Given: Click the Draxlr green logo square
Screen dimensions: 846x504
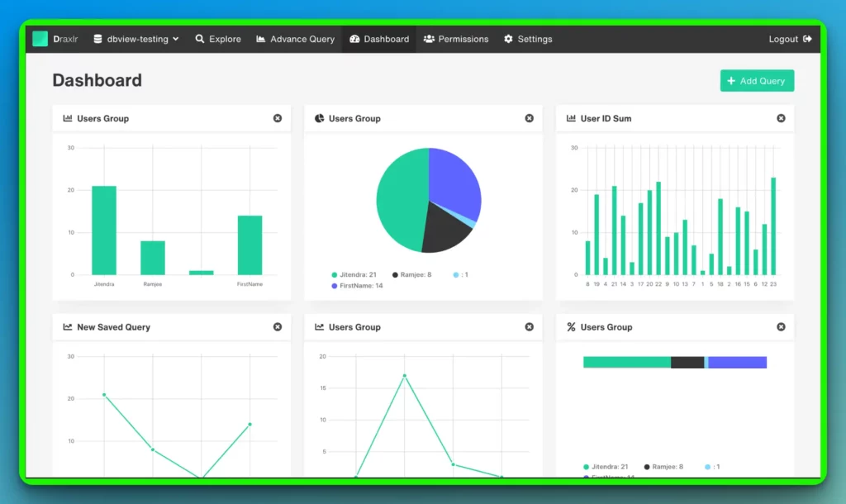Looking at the screenshot, I should click(40, 39).
